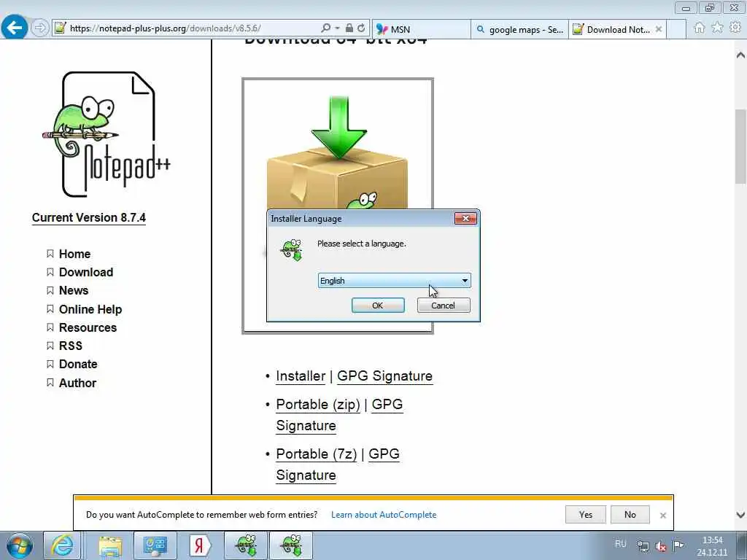Viewport: 747px width, 560px height.
Task: Click the browser Forward arrow button
Action: [x=40, y=28]
